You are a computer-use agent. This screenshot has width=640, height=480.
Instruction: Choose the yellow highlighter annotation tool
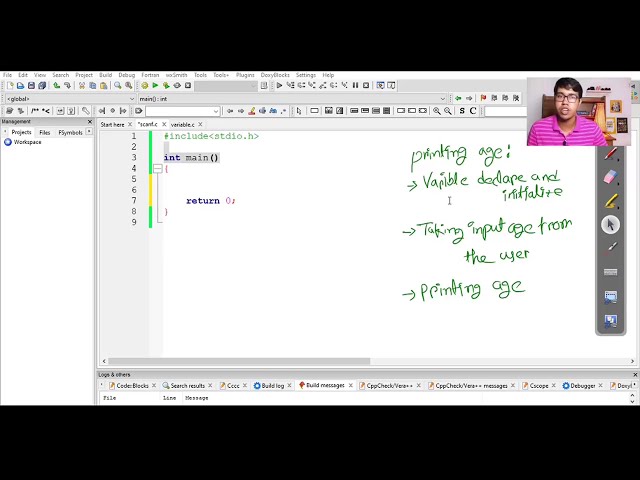click(x=611, y=201)
